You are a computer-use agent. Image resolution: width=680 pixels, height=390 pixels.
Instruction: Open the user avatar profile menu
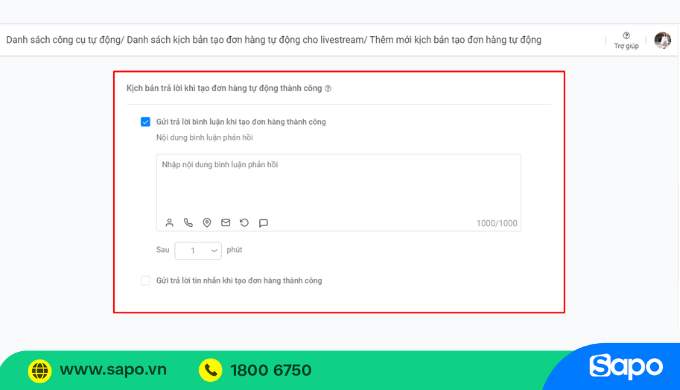click(662, 40)
